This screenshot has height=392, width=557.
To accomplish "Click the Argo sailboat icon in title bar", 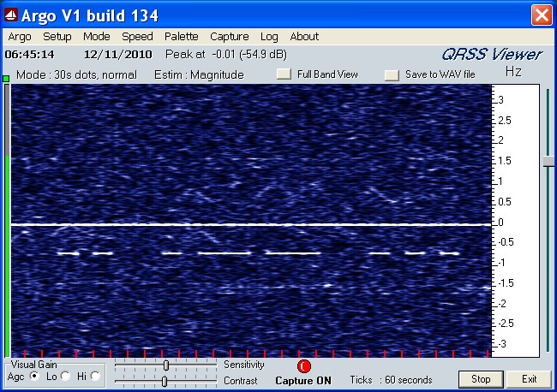I will pyautogui.click(x=10, y=15).
